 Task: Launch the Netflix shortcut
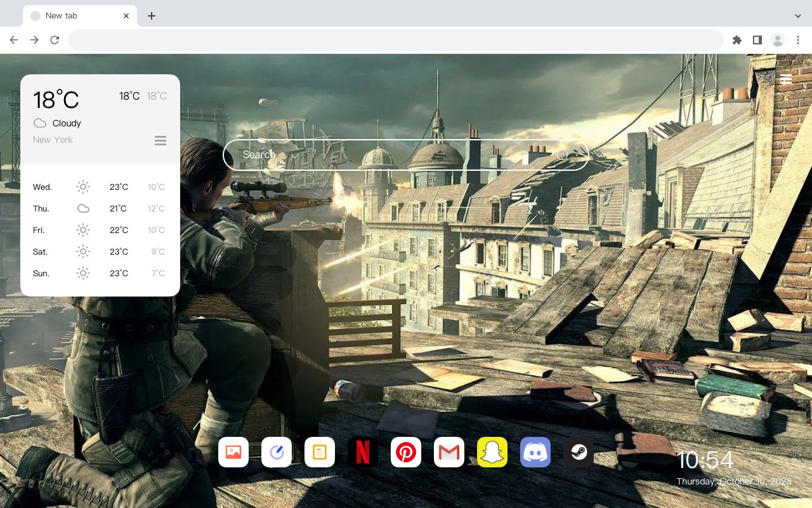coord(363,452)
